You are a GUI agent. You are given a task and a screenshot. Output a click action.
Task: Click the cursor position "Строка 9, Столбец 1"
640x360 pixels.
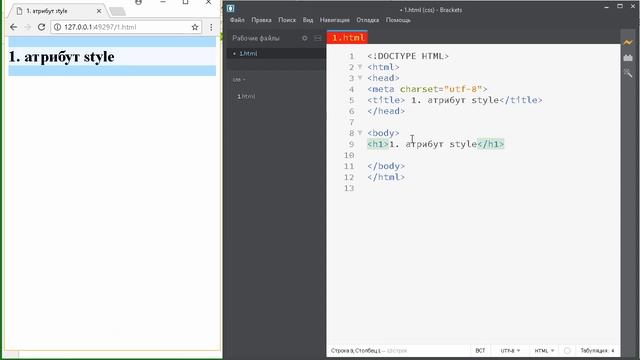pos(355,351)
